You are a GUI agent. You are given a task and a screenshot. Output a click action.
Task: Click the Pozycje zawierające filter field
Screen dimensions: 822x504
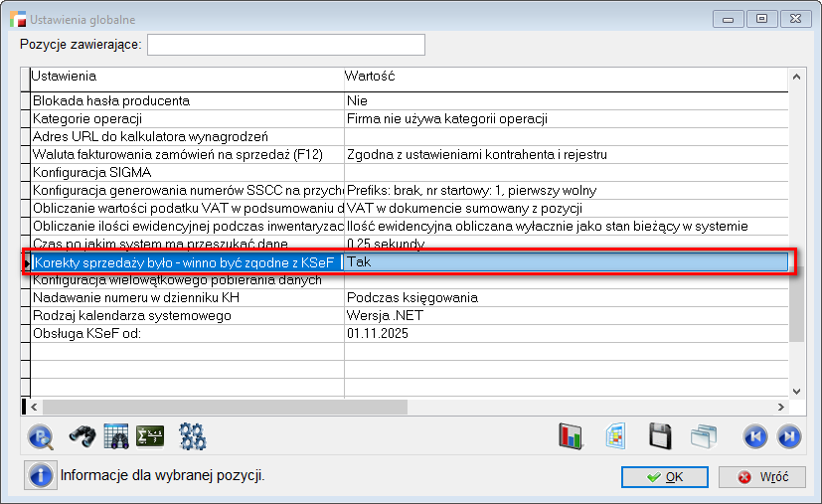286,45
